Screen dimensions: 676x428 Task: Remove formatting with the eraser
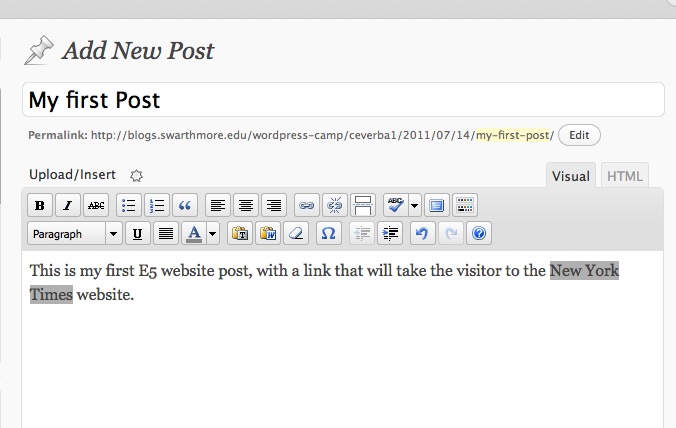pos(296,234)
